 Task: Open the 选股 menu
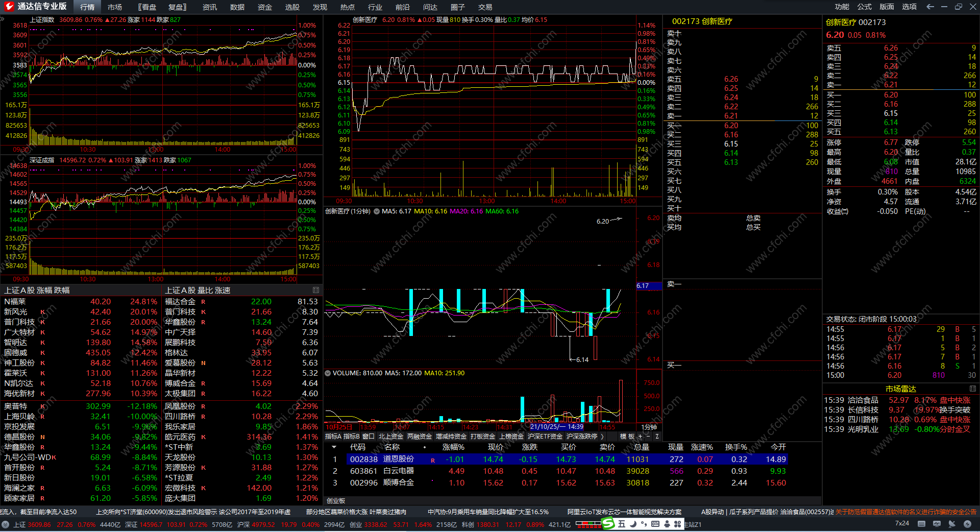tap(292, 7)
